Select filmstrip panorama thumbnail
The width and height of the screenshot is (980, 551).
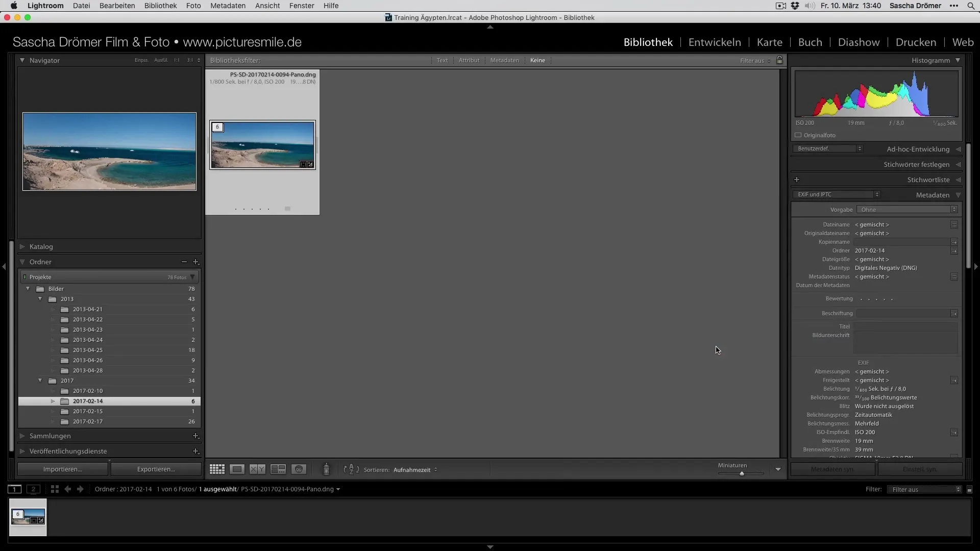click(28, 517)
